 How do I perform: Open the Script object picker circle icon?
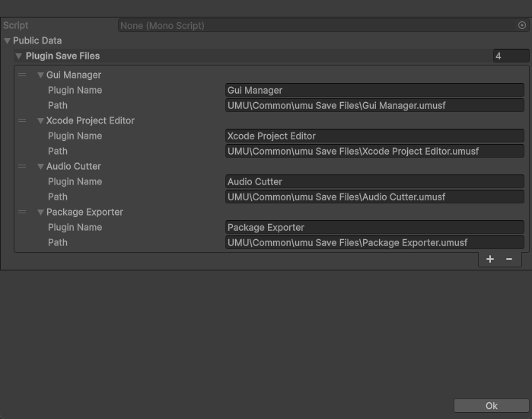click(x=522, y=25)
